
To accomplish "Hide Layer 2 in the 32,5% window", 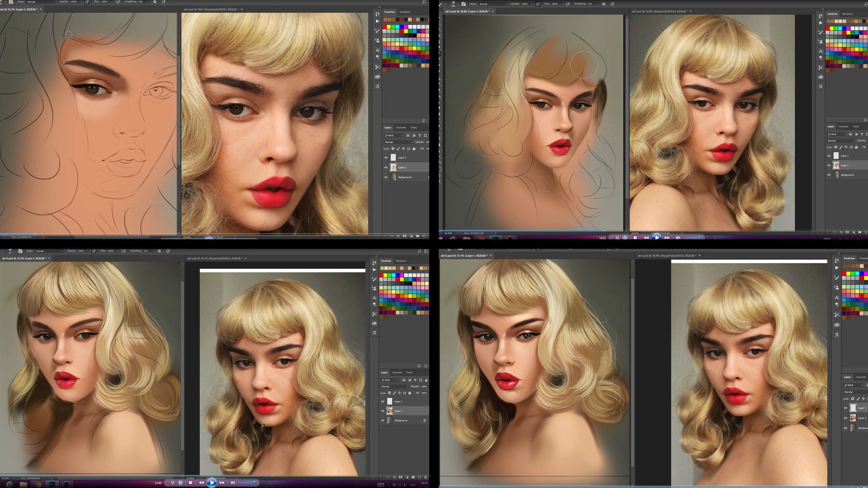I will (383, 411).
